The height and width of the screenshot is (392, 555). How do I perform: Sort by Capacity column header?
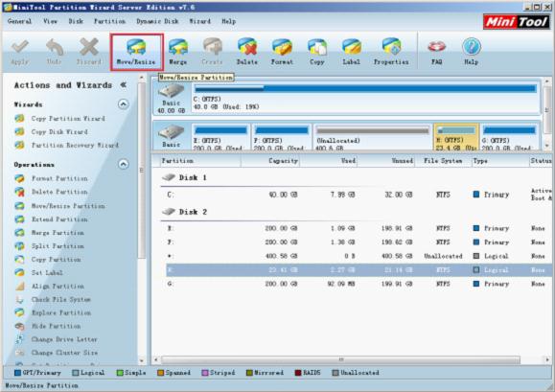[x=270, y=161]
